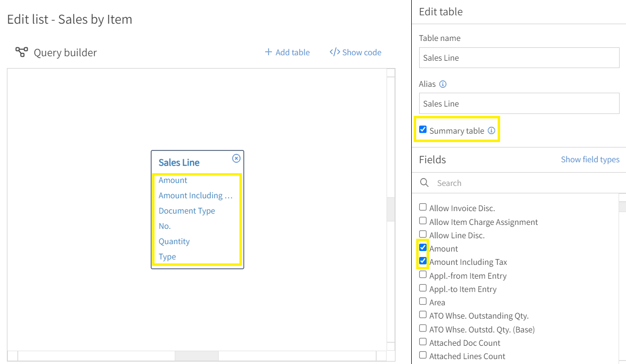Click the Table name input field
626x364 pixels.
(519, 58)
